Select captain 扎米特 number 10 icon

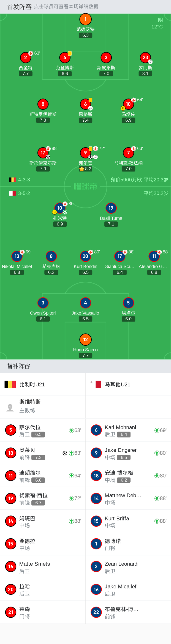[x=60, y=208]
